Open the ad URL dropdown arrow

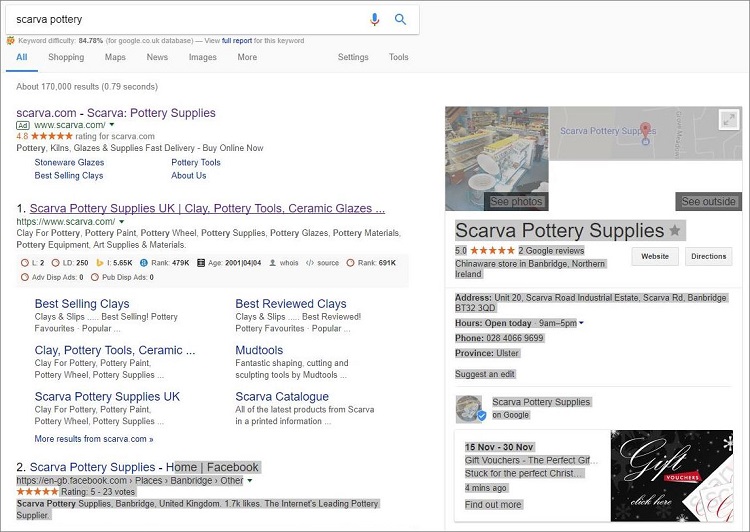coord(112,125)
